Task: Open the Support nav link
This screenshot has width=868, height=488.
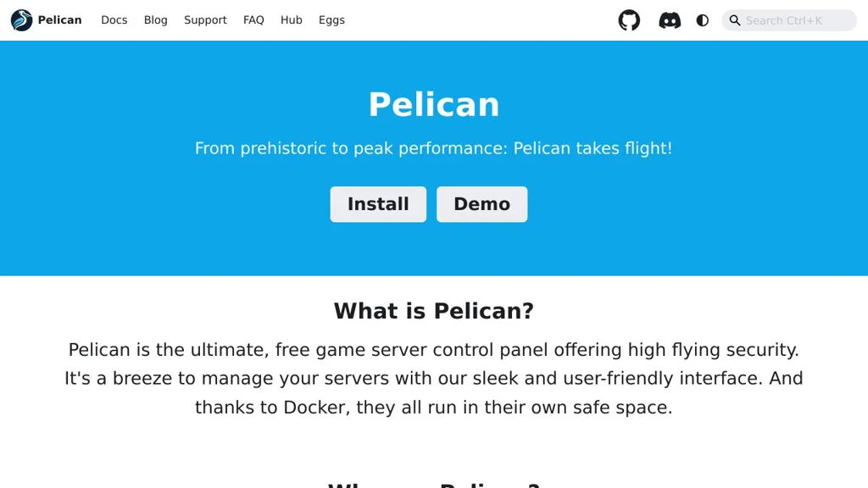Action: [x=205, y=20]
